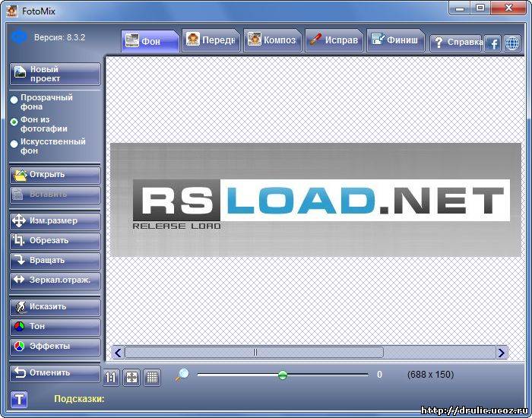Click the Вставить button
The width and height of the screenshot is (532, 418).
coord(55,195)
